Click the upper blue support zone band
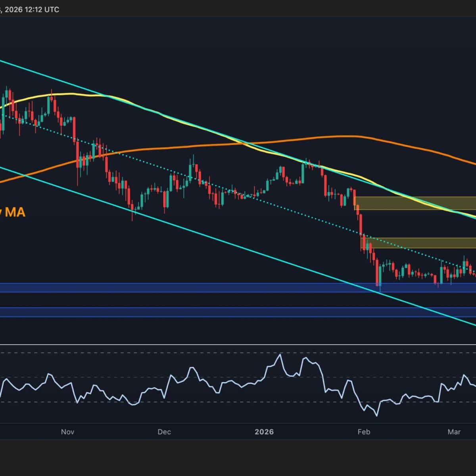This screenshot has width=476, height=476. click(x=198, y=288)
